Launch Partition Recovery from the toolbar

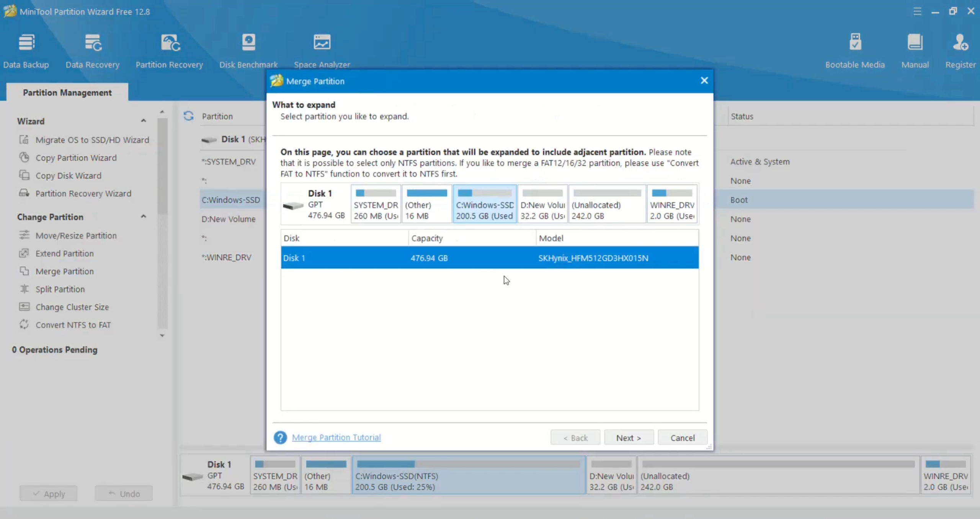point(169,43)
